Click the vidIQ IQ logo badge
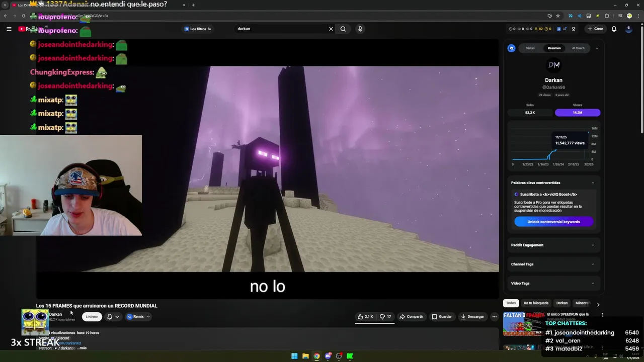The height and width of the screenshot is (362, 644). 511,48
